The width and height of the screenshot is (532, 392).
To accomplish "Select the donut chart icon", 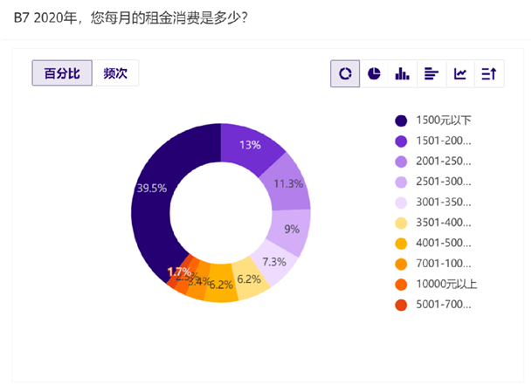I will 345,73.
